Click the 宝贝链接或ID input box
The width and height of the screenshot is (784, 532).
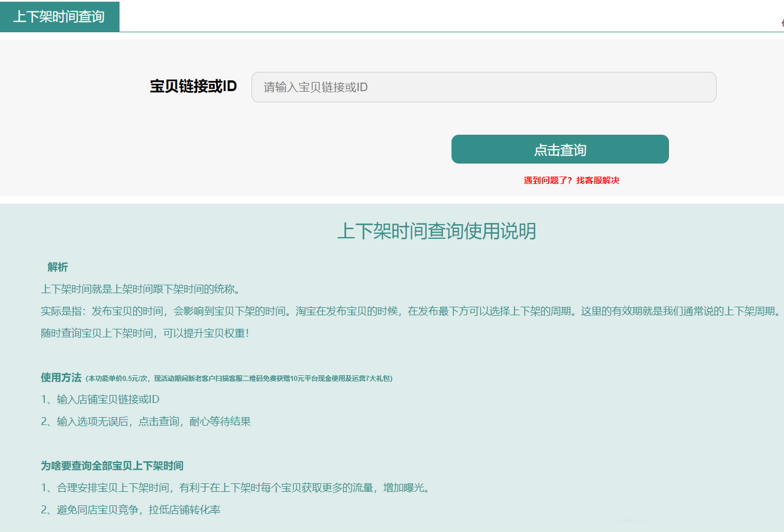coord(484,87)
